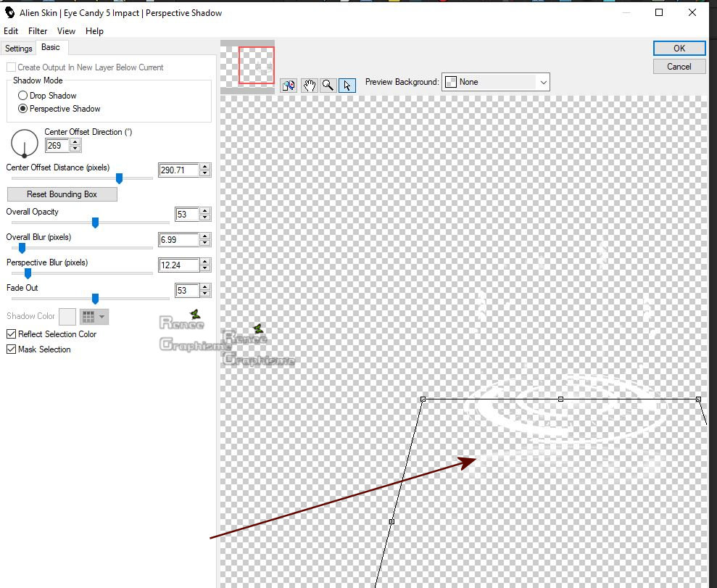Switch to the Basic tab

[x=51, y=47]
